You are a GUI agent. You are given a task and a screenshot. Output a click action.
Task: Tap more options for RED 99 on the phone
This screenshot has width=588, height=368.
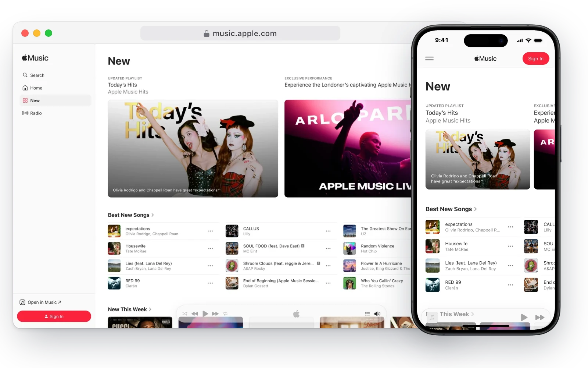coord(510,285)
